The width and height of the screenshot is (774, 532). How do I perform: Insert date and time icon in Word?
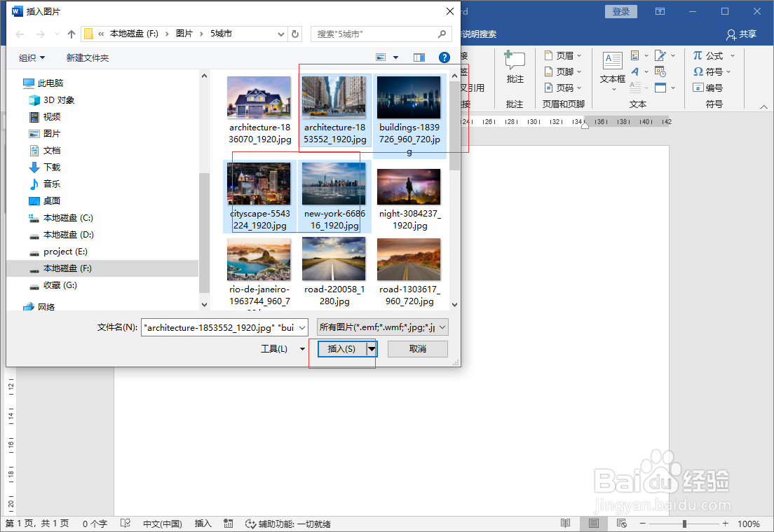(x=660, y=71)
